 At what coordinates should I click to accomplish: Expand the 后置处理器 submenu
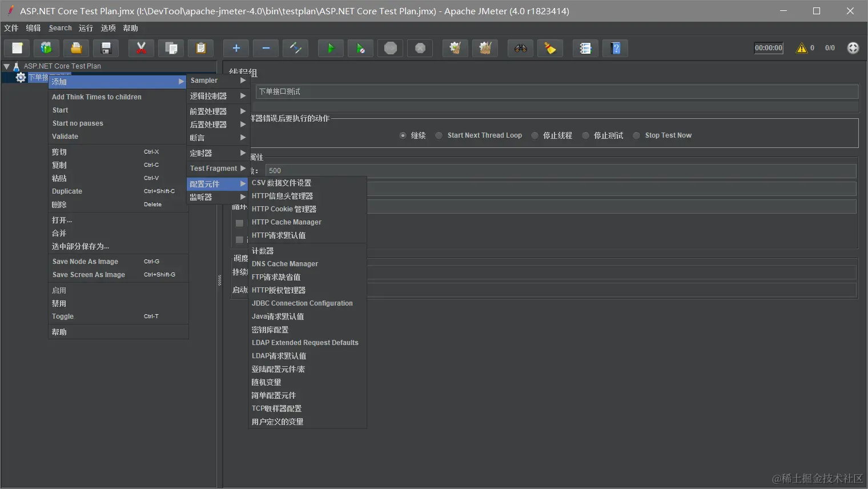218,125
